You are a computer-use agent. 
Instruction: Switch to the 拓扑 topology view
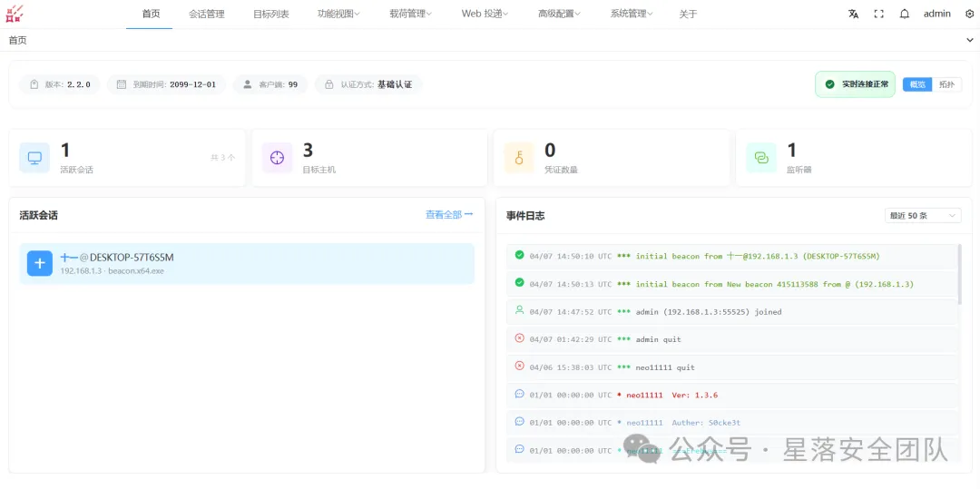point(946,84)
